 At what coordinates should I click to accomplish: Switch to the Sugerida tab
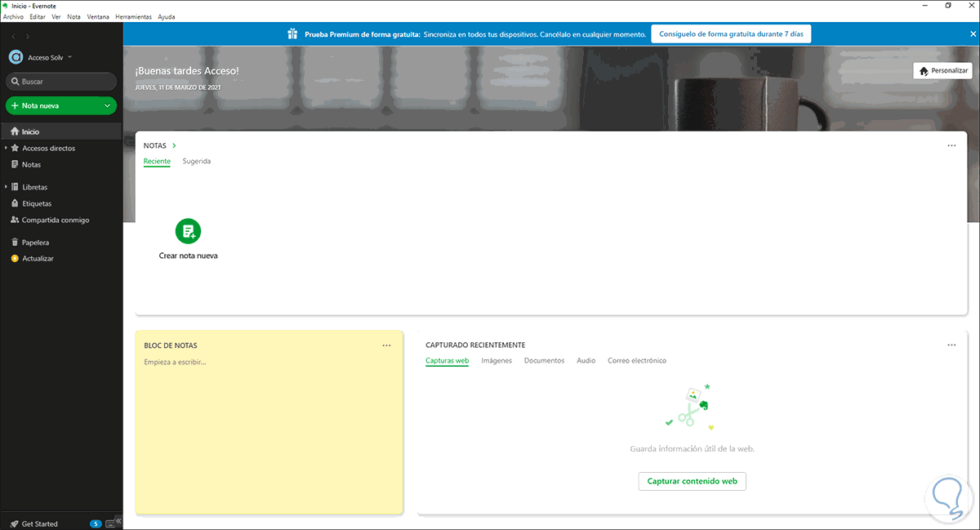point(197,162)
